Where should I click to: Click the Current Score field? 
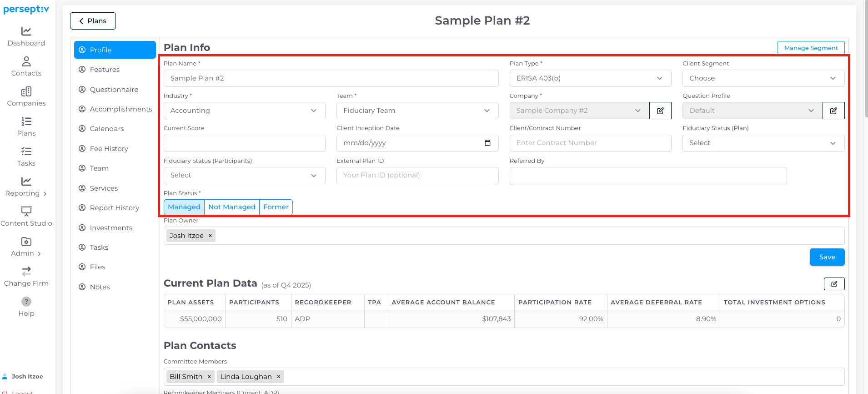[244, 143]
